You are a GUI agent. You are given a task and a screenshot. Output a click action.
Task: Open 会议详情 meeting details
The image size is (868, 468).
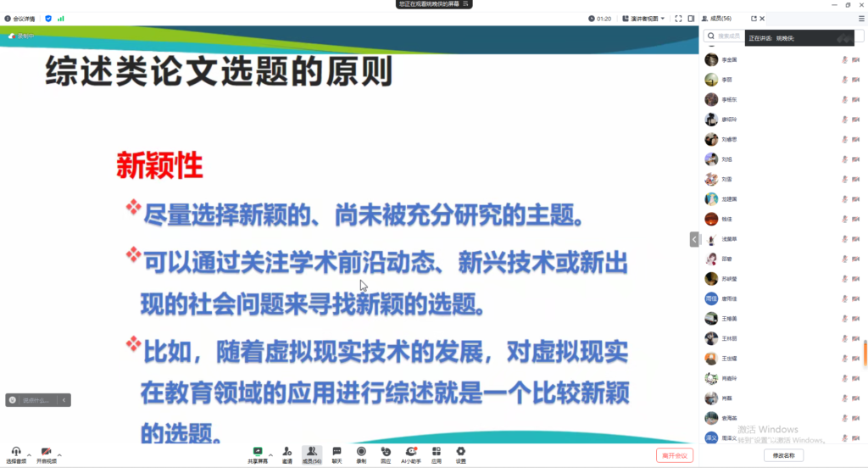[20, 18]
